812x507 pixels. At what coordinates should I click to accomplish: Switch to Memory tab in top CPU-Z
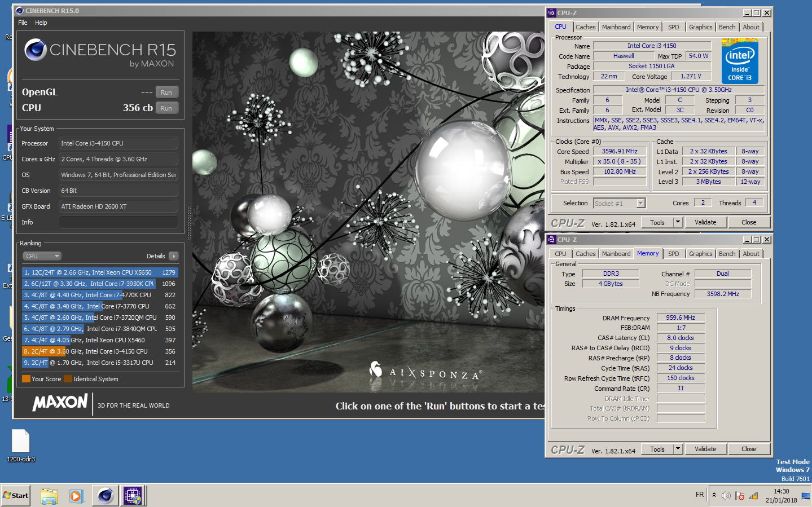point(648,27)
